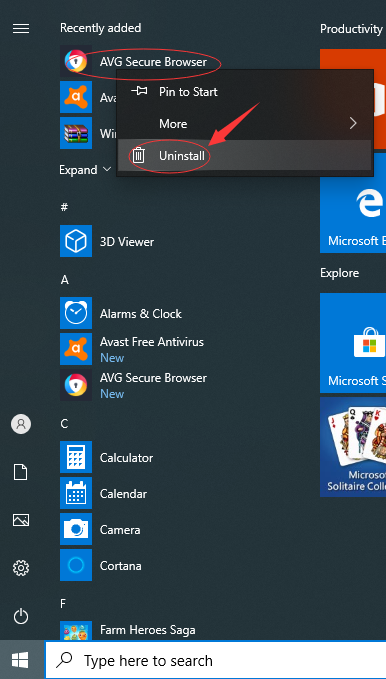
Task: Click AVG Secure Browser name under Recently added
Action: [x=153, y=62]
